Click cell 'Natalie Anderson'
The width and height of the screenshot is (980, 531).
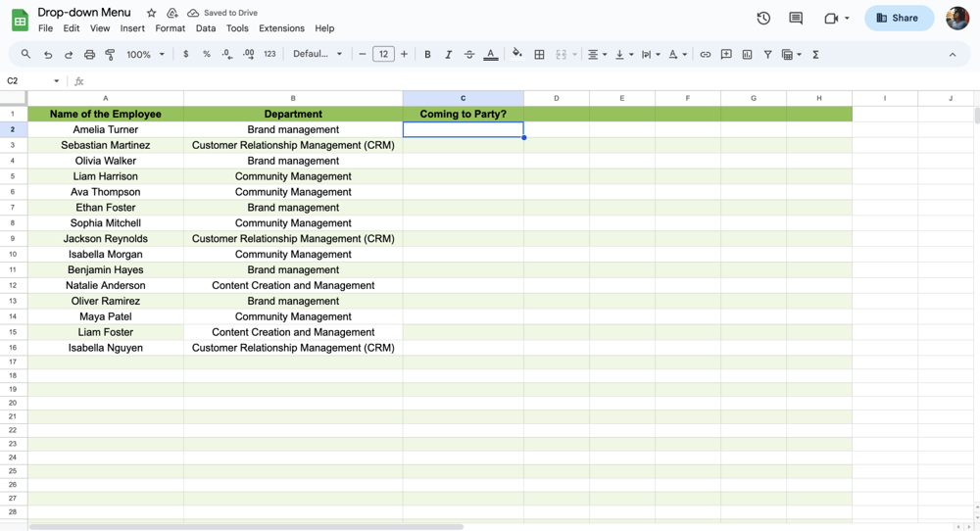(x=106, y=285)
